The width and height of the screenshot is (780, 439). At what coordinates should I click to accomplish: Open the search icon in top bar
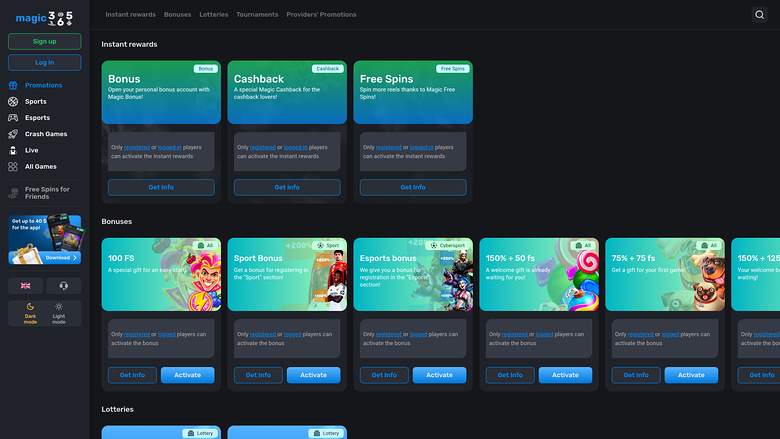tap(759, 14)
